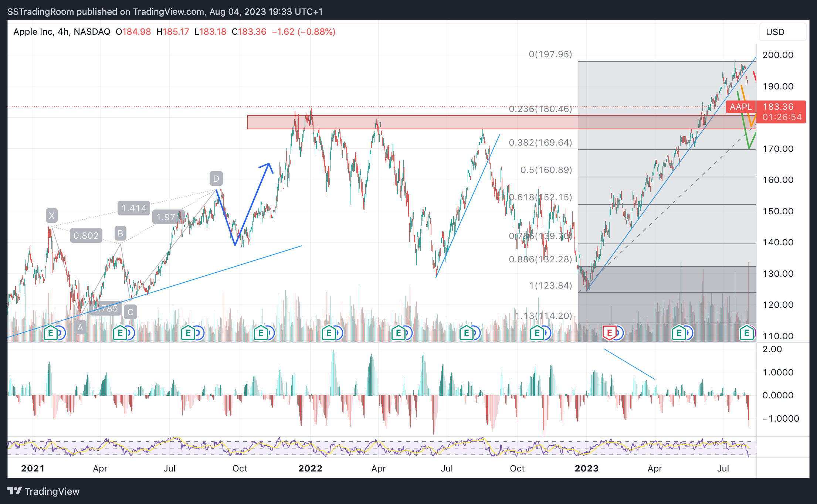This screenshot has width=817, height=504.
Task: Click the 183.36 current price label
Action: coord(778,107)
